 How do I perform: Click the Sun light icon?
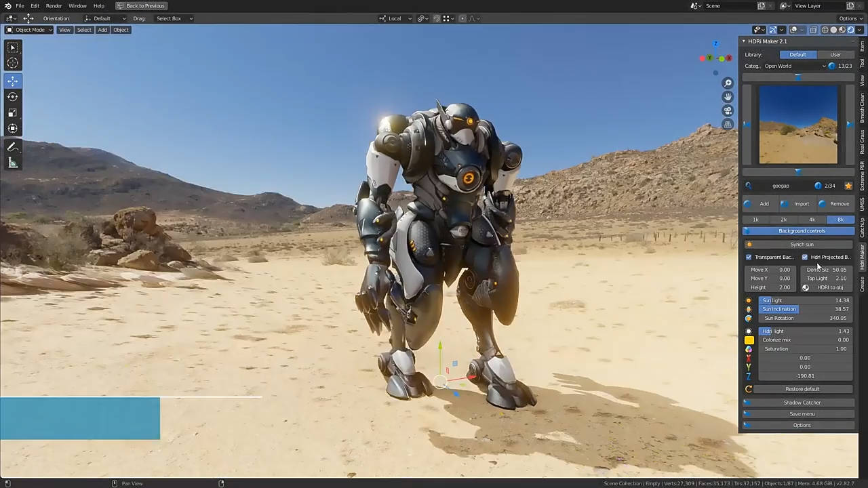point(749,300)
